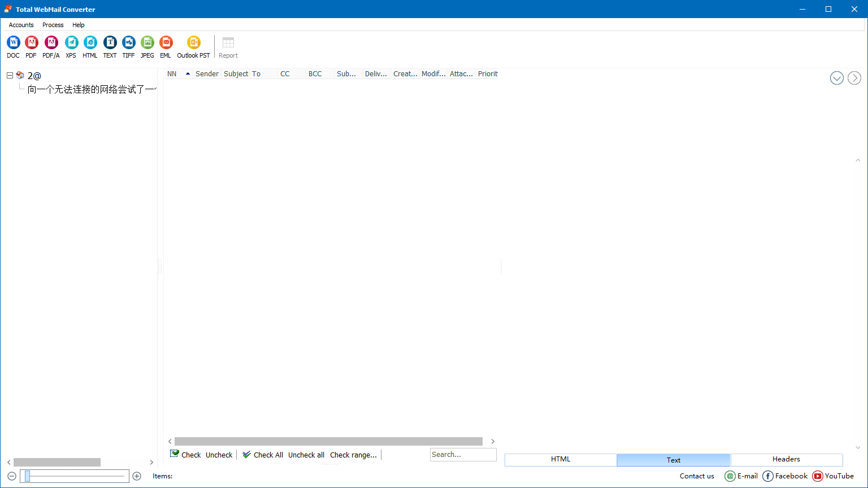868x488 pixels.
Task: Click into the Search field
Action: [x=463, y=454]
